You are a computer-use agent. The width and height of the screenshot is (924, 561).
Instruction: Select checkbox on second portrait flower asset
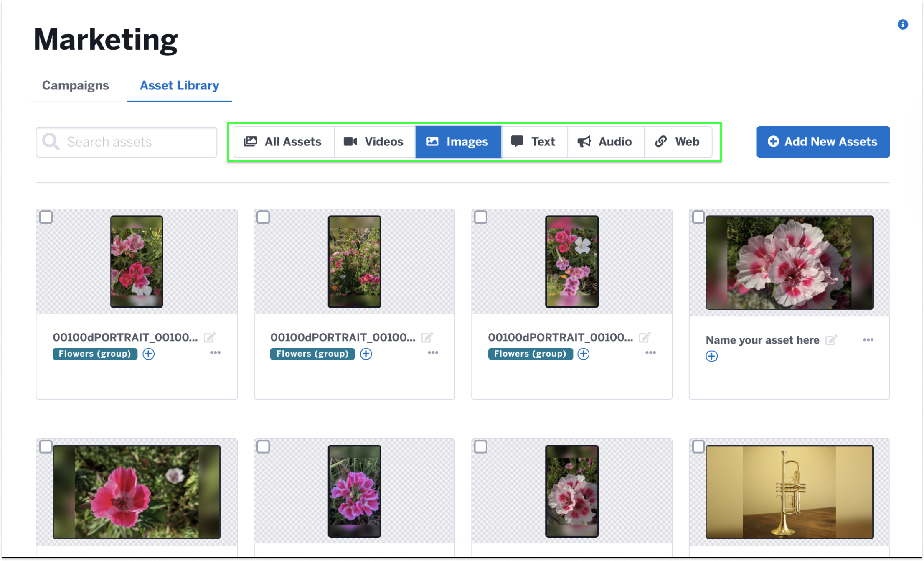263,217
